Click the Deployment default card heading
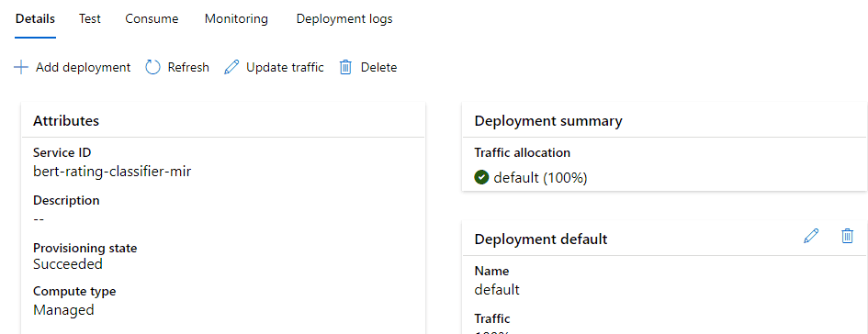 [x=541, y=239]
